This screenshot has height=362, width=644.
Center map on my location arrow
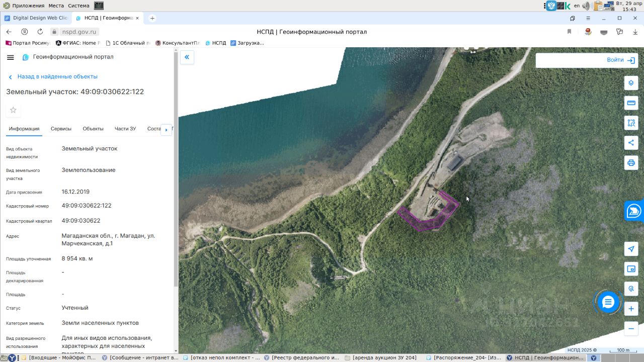[631, 249]
